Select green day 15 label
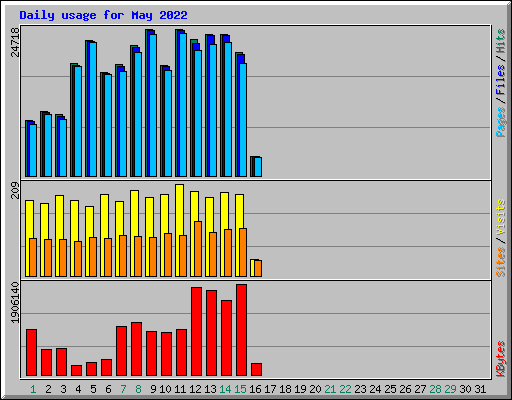 [240, 389]
